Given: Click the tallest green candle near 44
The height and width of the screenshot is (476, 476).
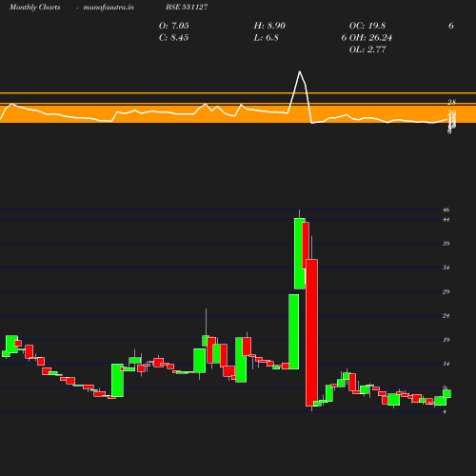Looking at the screenshot, I should [x=300, y=253].
